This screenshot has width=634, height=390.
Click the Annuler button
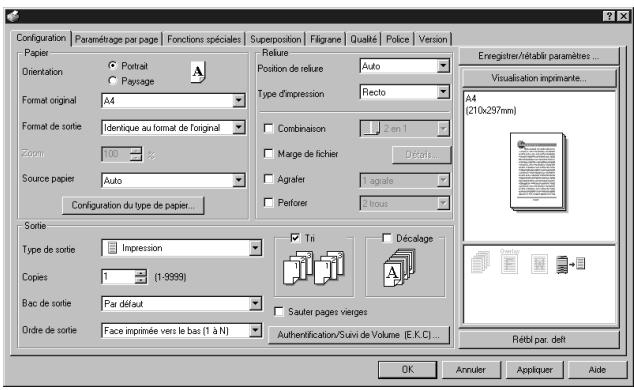[471, 369]
